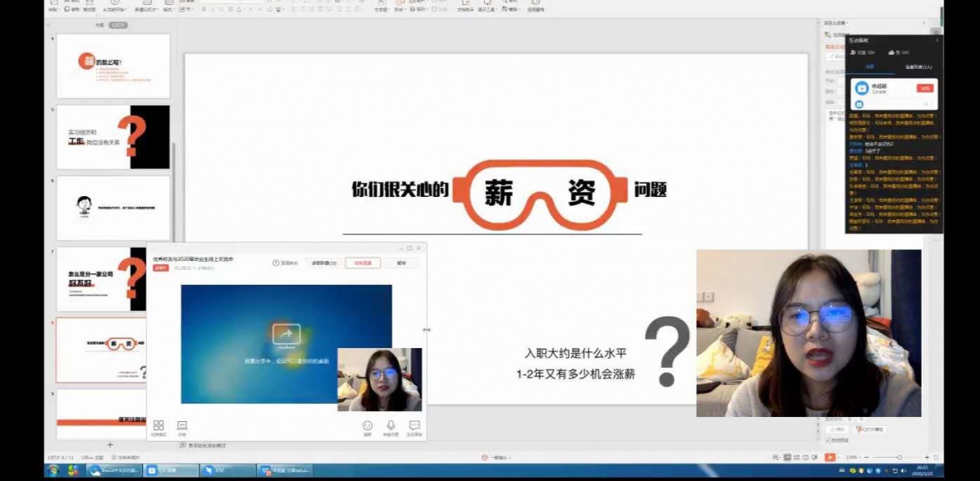Toggle the checkbox at bottom of right pane
The width and height of the screenshot is (980, 481).
point(828,440)
